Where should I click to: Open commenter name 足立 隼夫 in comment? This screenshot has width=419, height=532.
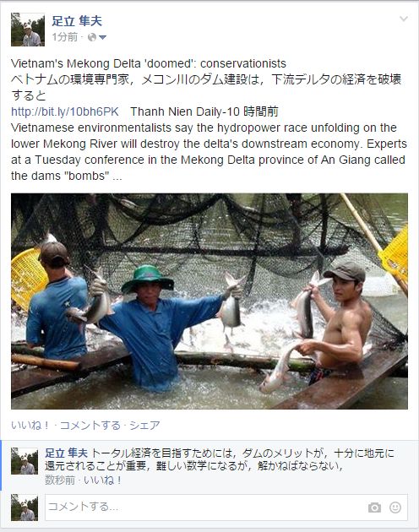coord(66,453)
